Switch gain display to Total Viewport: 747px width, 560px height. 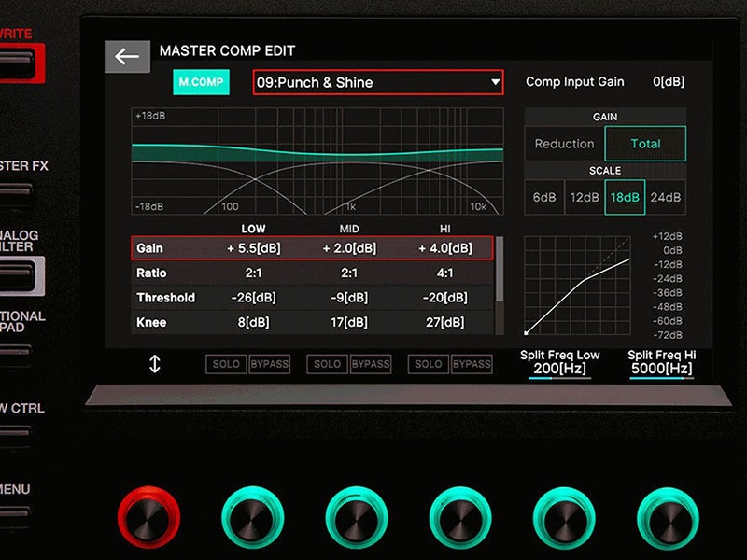(x=645, y=144)
